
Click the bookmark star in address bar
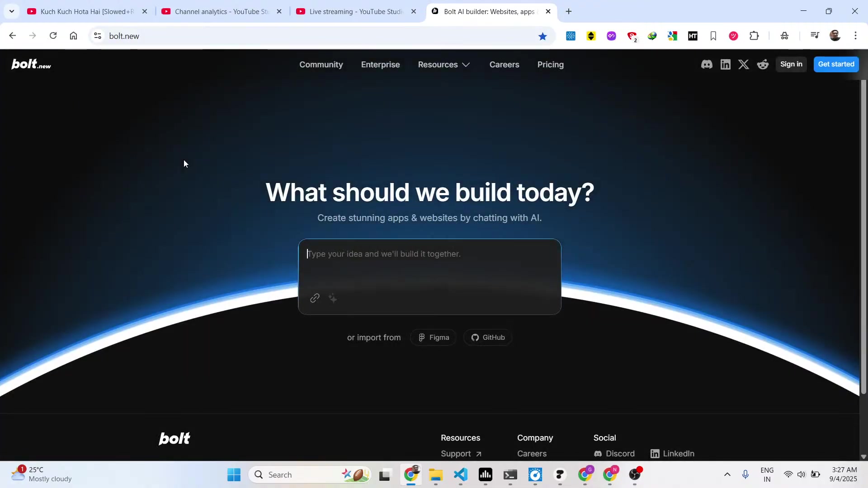[542, 36]
